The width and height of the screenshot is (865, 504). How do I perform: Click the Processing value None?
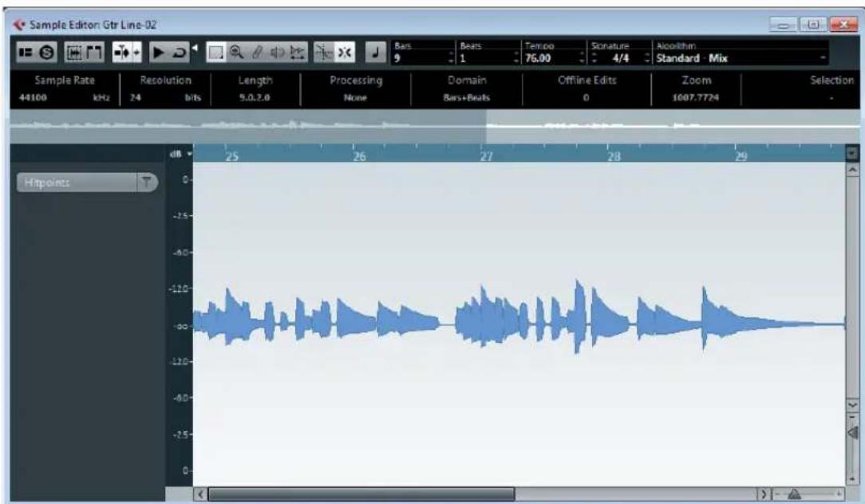coord(355,97)
